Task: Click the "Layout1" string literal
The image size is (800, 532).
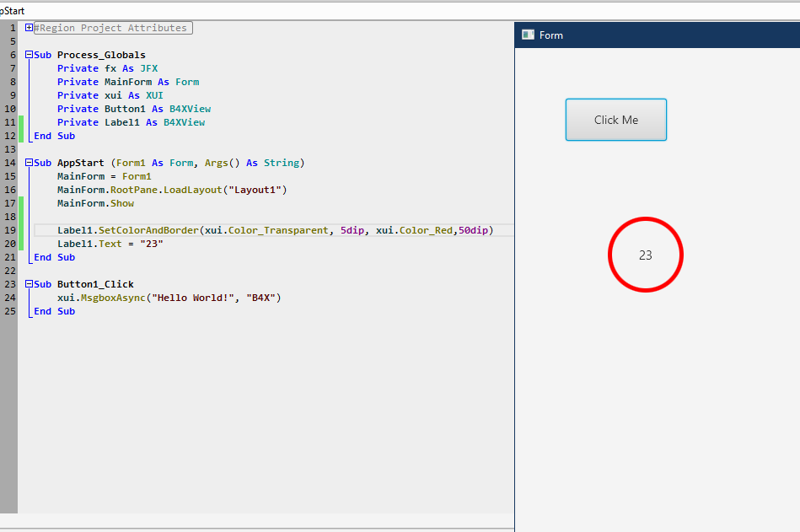Action: click(255, 190)
